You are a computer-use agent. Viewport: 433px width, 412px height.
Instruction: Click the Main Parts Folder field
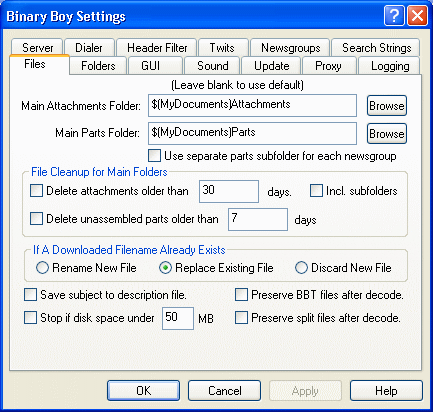[x=252, y=133]
